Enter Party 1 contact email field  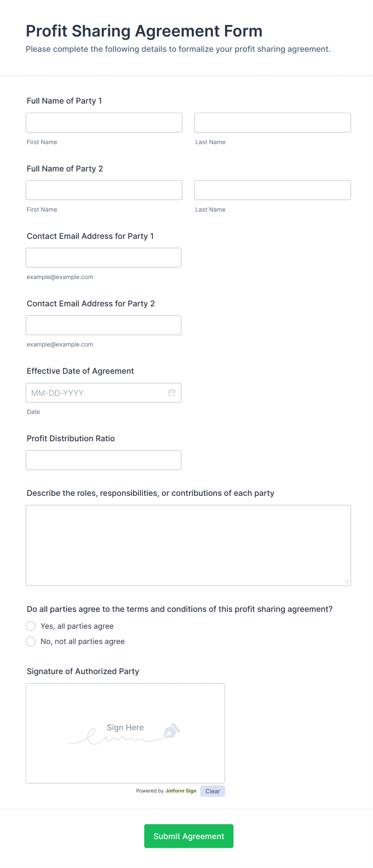tap(103, 257)
